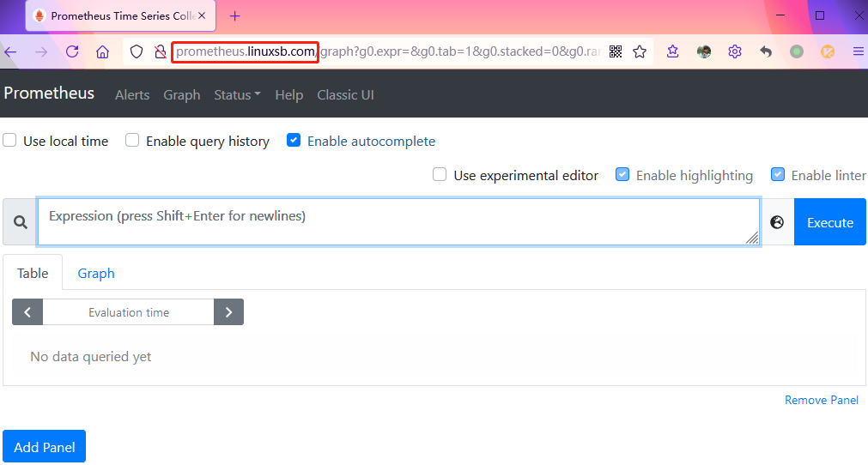Viewport: 868px width, 465px height.
Task: Uncheck Enable autocomplete
Action: point(294,140)
